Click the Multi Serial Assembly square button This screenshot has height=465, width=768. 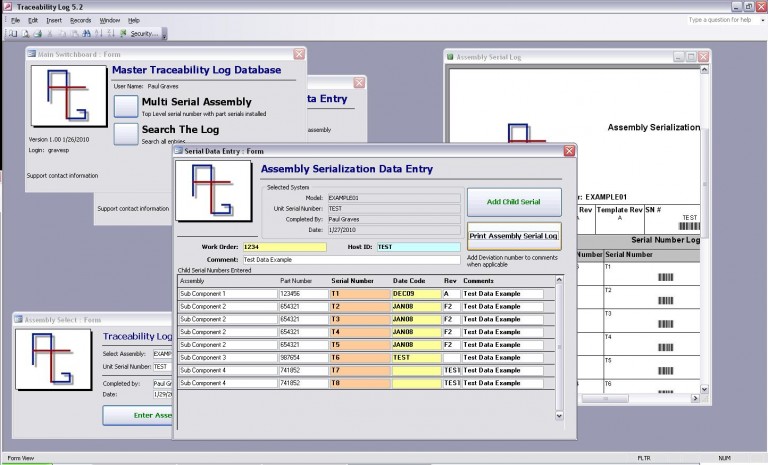[x=125, y=107]
